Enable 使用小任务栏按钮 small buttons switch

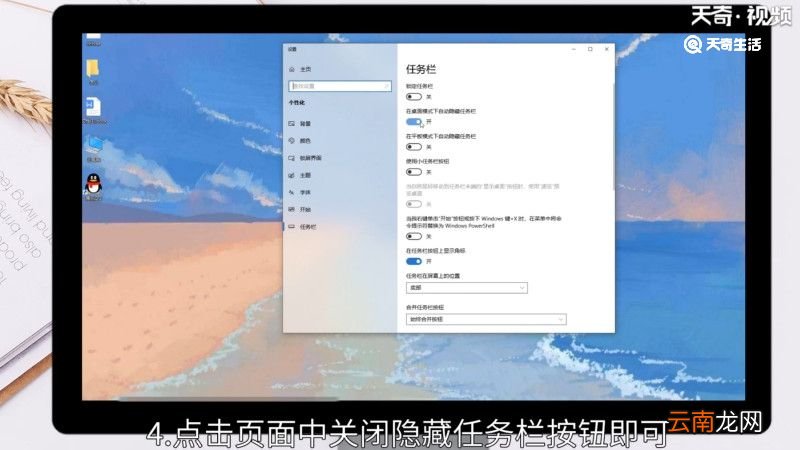coord(414,172)
